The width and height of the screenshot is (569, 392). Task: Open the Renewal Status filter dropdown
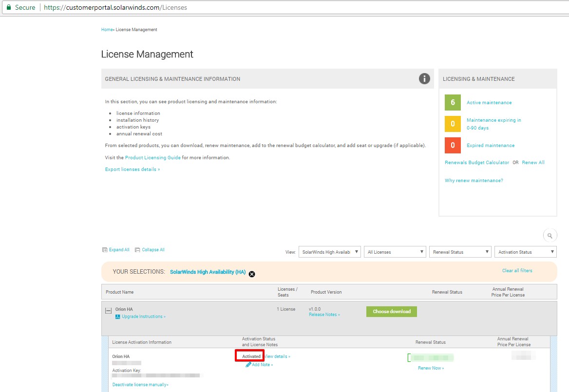coord(460,252)
